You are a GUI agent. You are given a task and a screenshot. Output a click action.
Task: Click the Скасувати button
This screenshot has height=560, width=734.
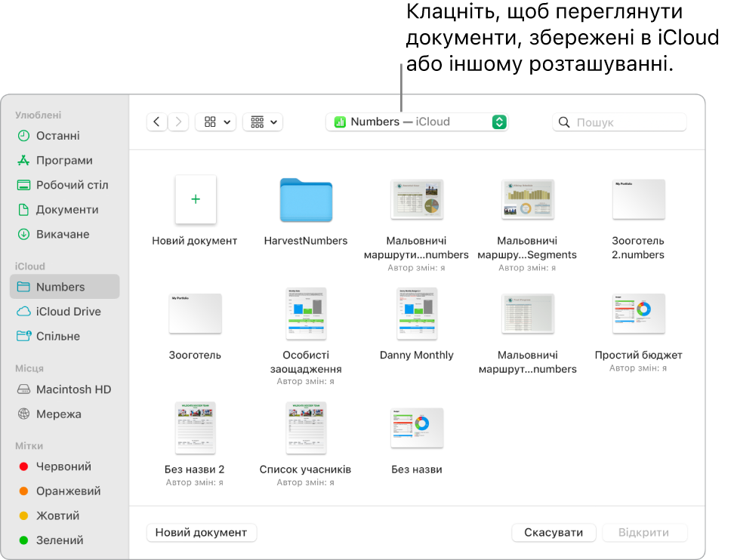554,532
